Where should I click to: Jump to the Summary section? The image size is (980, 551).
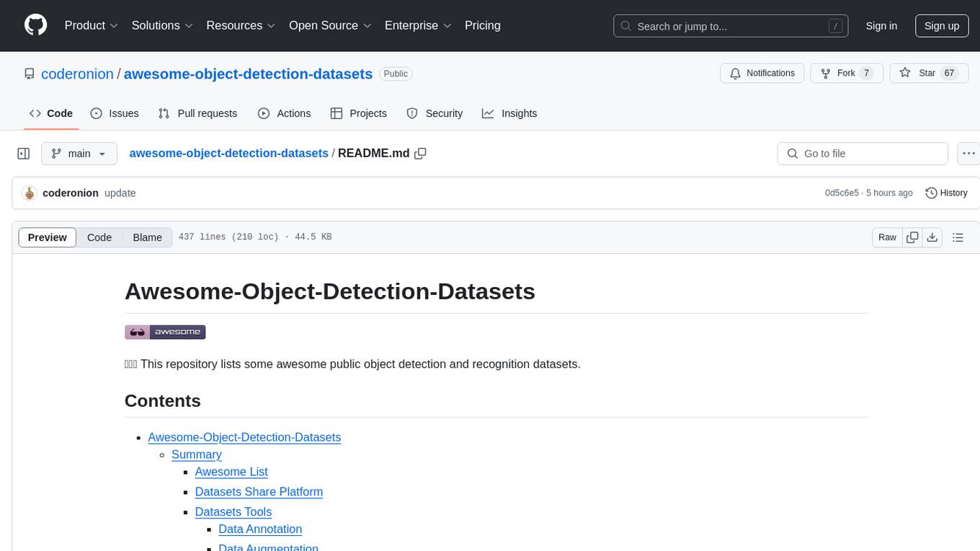pos(196,454)
